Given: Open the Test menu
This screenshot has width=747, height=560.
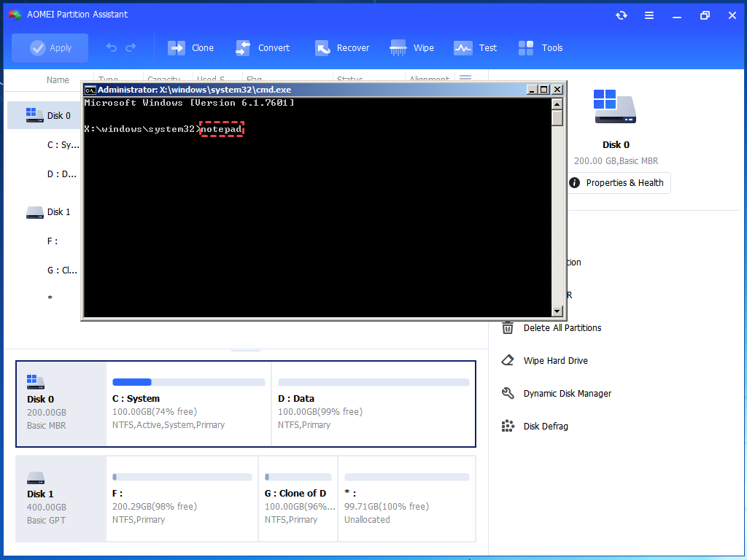Looking at the screenshot, I should pos(475,48).
